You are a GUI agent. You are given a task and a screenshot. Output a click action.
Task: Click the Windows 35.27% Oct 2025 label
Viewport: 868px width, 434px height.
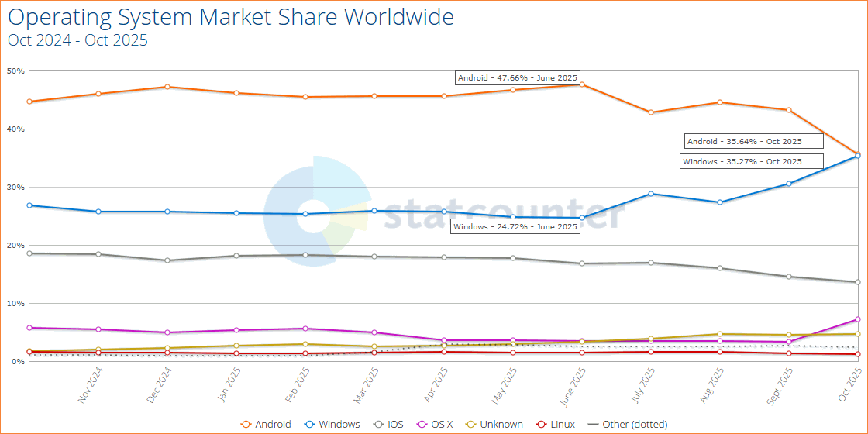pos(742,161)
